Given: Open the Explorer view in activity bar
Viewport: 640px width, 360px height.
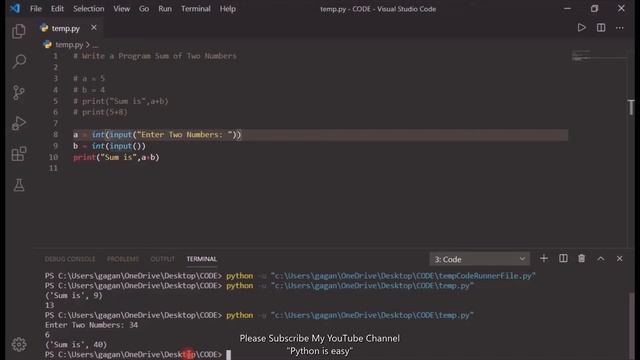Looking at the screenshot, I should coord(18,31).
